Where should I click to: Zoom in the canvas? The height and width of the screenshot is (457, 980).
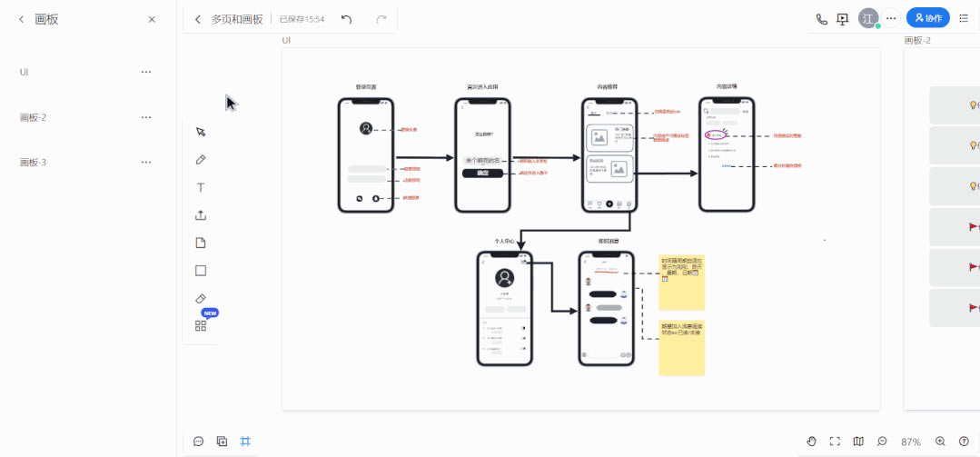tap(940, 442)
